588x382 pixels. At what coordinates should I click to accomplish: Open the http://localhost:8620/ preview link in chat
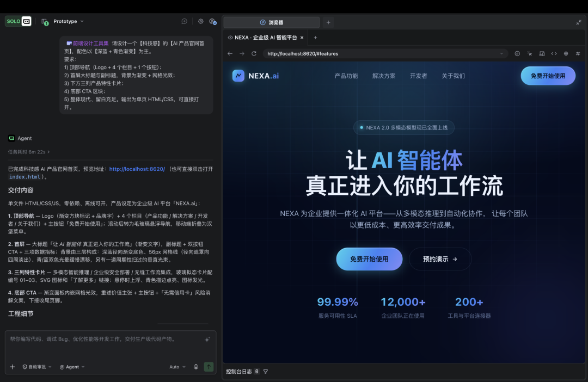tap(137, 169)
